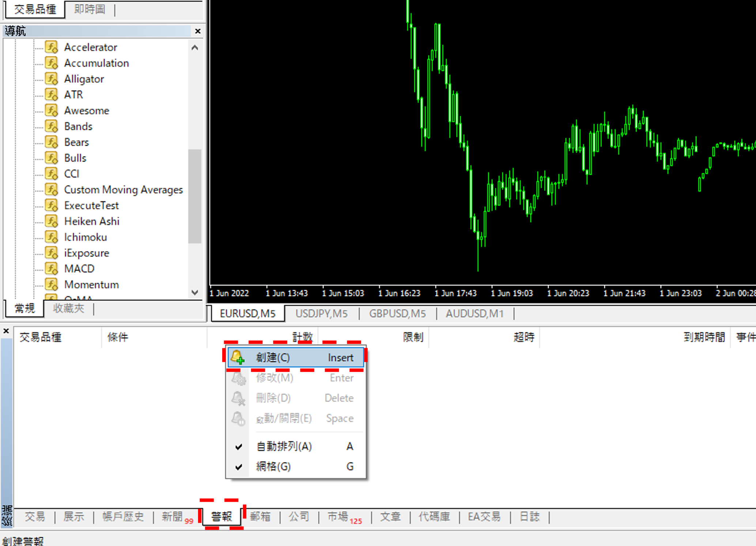Open the 帳戶歷史 terminal tab
The width and height of the screenshot is (756, 546).
coord(123,517)
